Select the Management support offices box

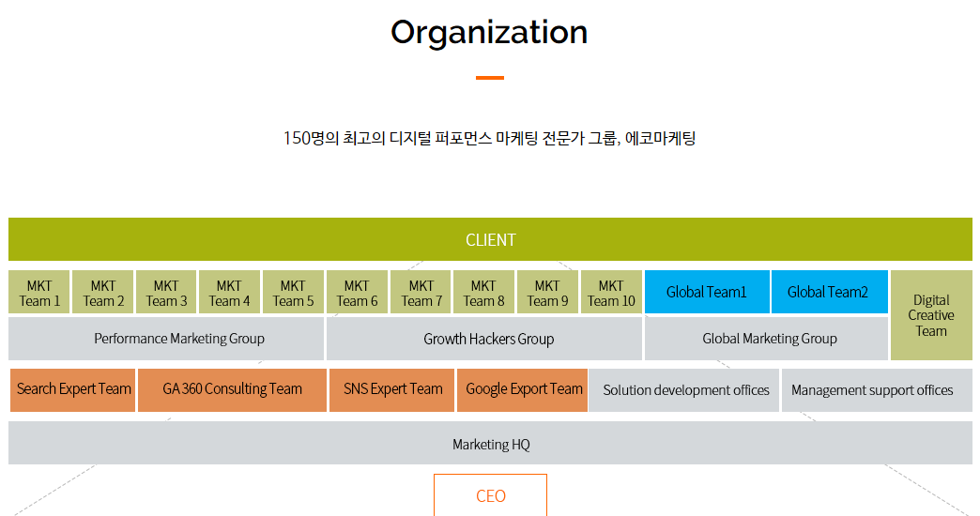coord(877,389)
